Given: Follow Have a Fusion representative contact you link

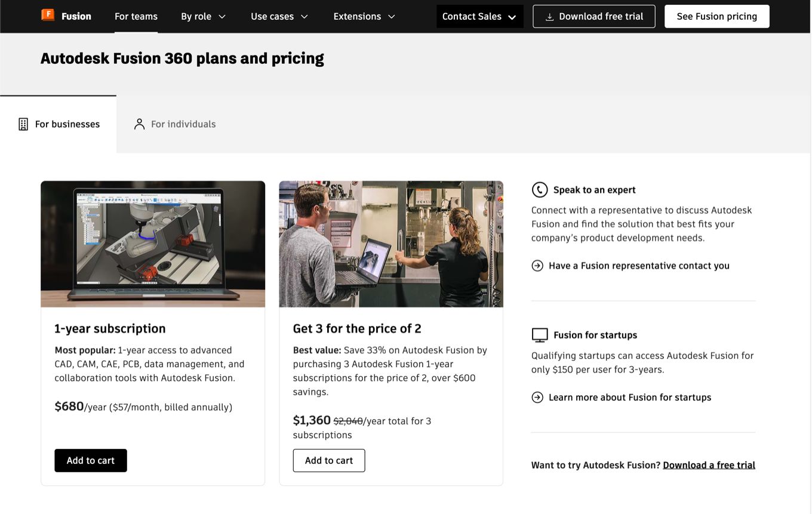Looking at the screenshot, I should pyautogui.click(x=639, y=266).
